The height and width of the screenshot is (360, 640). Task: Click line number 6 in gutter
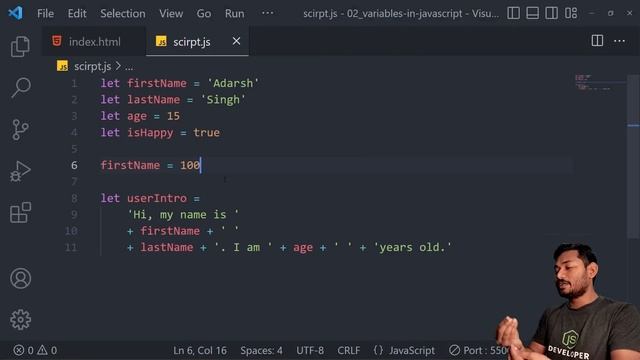click(74, 165)
